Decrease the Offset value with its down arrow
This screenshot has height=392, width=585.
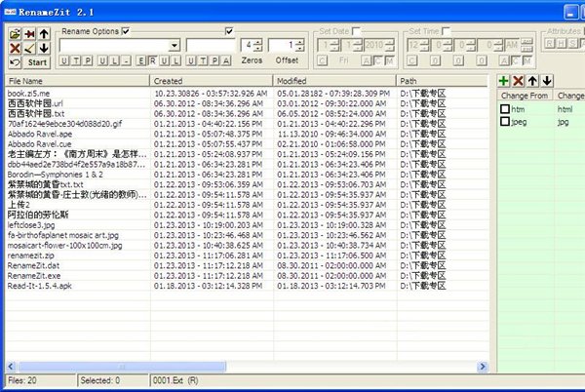[300, 49]
